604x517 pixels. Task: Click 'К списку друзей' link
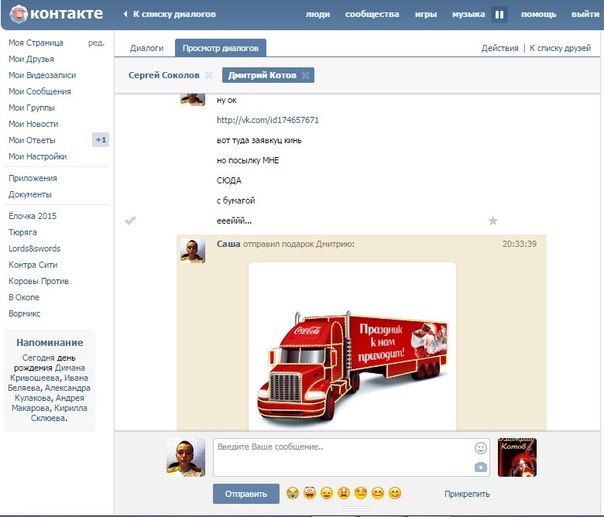(560, 48)
